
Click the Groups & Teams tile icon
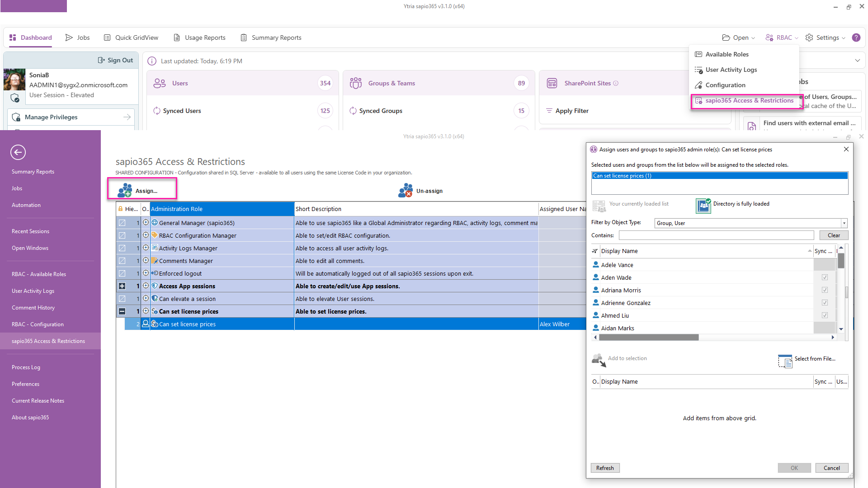point(356,83)
